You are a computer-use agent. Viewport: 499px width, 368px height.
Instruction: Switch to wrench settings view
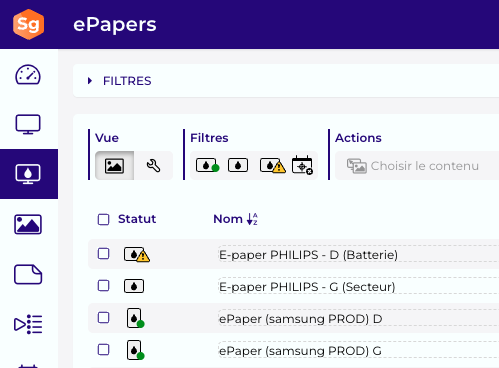[x=153, y=166]
